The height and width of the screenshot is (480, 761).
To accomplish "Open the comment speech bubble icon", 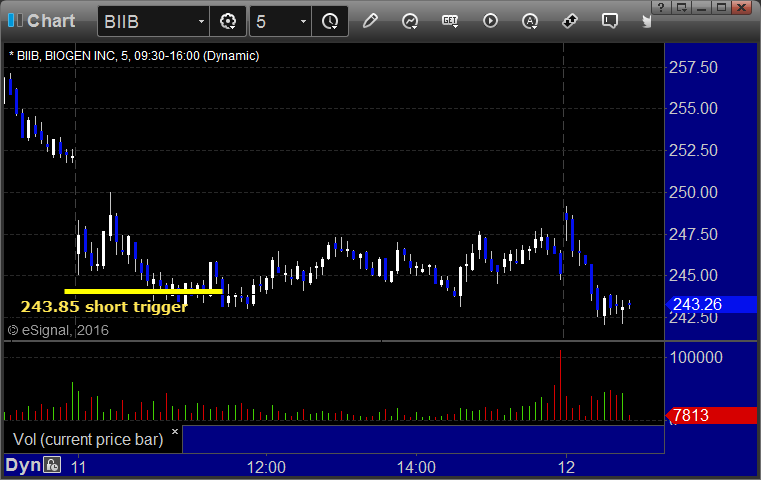I will 610,21.
